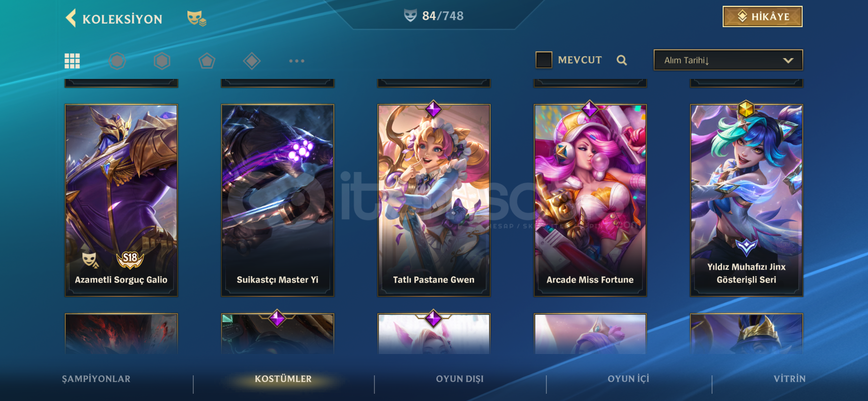Viewport: 868px width, 401px height.
Task: Open the Tatlı Pastane Gwen skin card
Action: tap(434, 200)
